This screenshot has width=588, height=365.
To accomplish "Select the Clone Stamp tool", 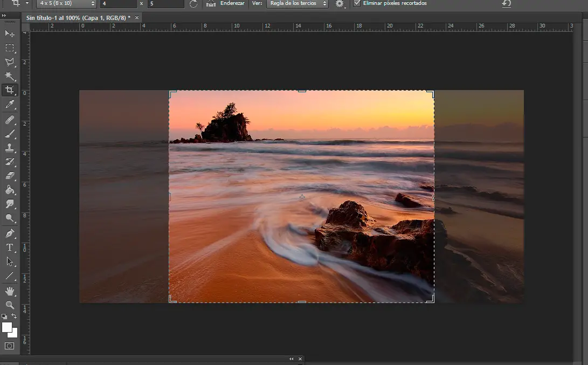I will (x=10, y=148).
